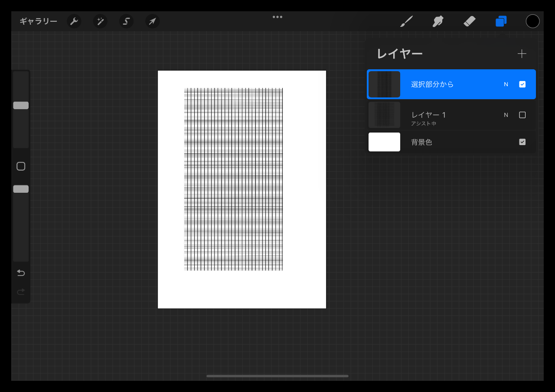This screenshot has width=555, height=392.
Task: Click the 選択部分から layer name
Action: pyautogui.click(x=432, y=84)
